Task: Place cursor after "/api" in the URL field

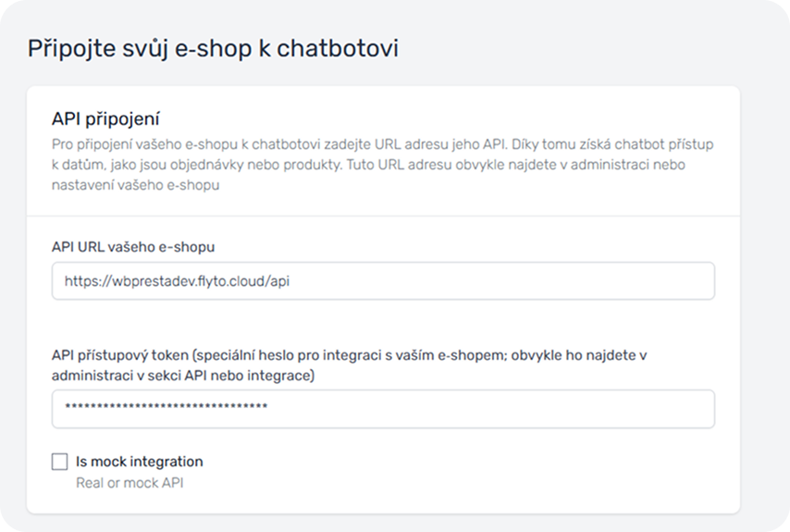Action: tap(291, 280)
